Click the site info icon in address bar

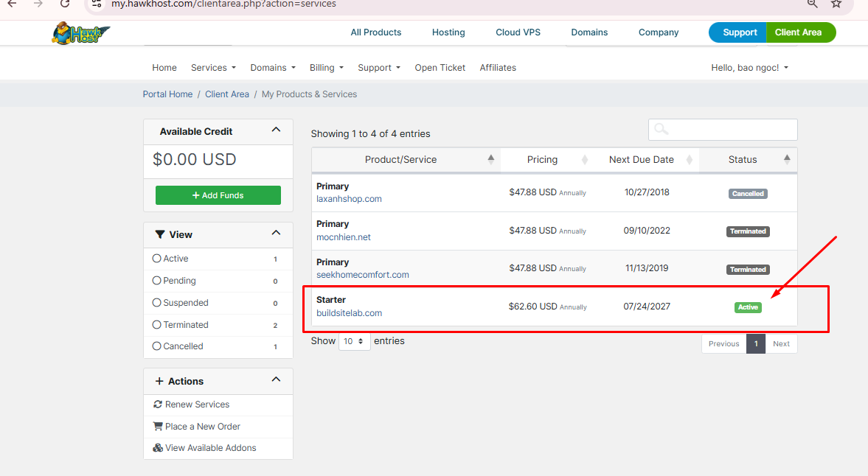tap(97, 4)
